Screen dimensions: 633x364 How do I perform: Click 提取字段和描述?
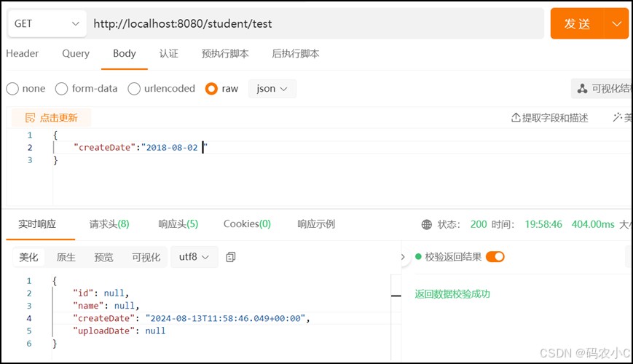[550, 117]
